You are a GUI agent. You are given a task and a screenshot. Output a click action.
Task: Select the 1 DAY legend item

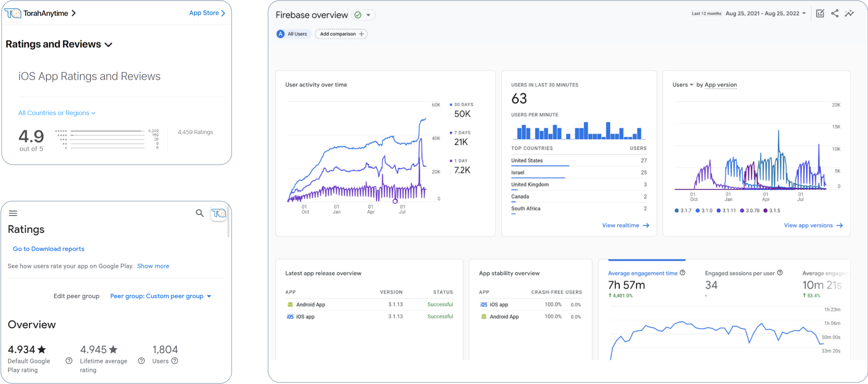(x=459, y=161)
